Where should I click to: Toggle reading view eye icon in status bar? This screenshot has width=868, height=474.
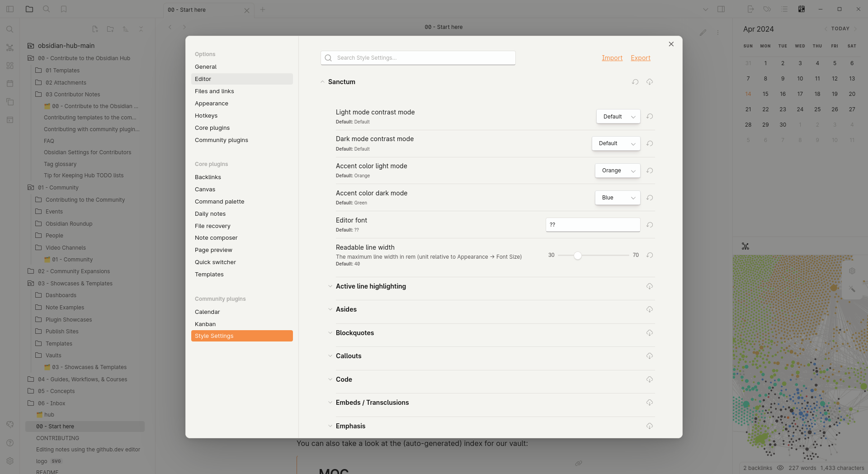click(780, 468)
